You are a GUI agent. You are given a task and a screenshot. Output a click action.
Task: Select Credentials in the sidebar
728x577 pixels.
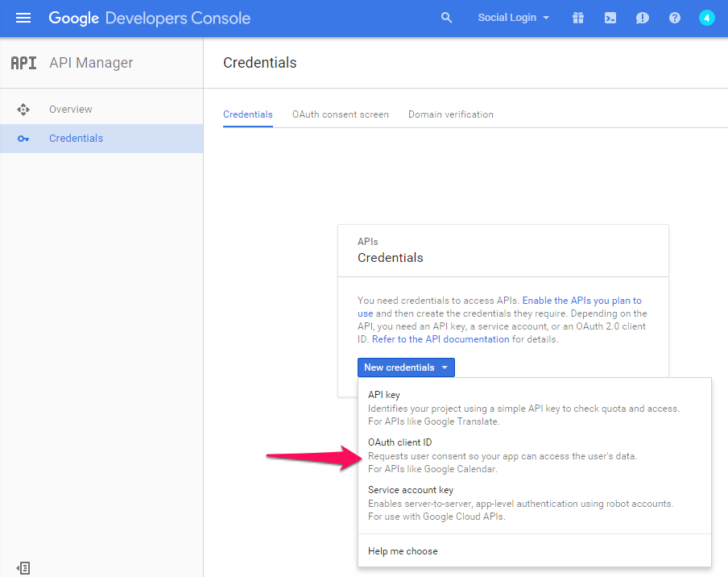(x=101, y=139)
